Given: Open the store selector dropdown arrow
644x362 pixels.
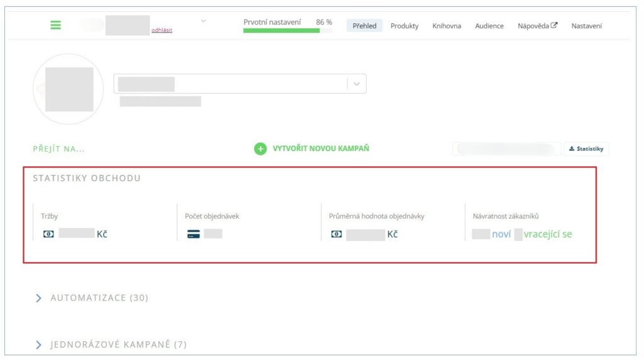Looking at the screenshot, I should [x=357, y=84].
